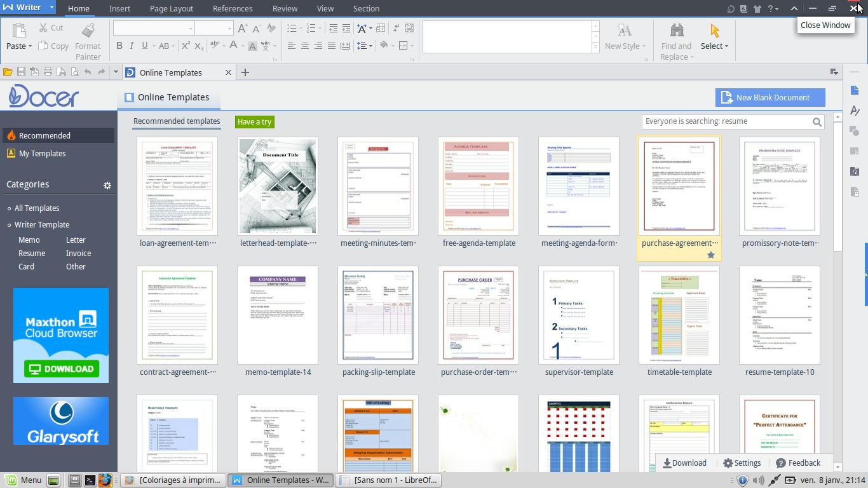The height and width of the screenshot is (488, 868).
Task: Click the Clear Formatting icon
Action: [271, 28]
